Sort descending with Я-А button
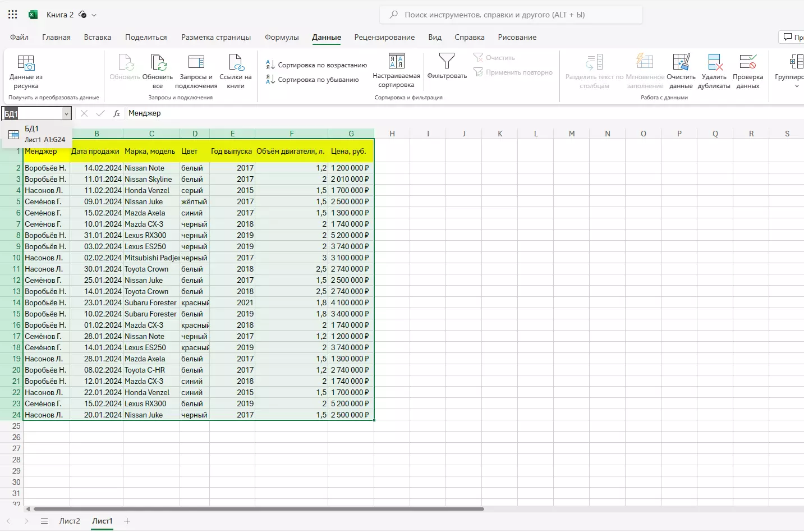804x532 pixels. click(x=313, y=80)
